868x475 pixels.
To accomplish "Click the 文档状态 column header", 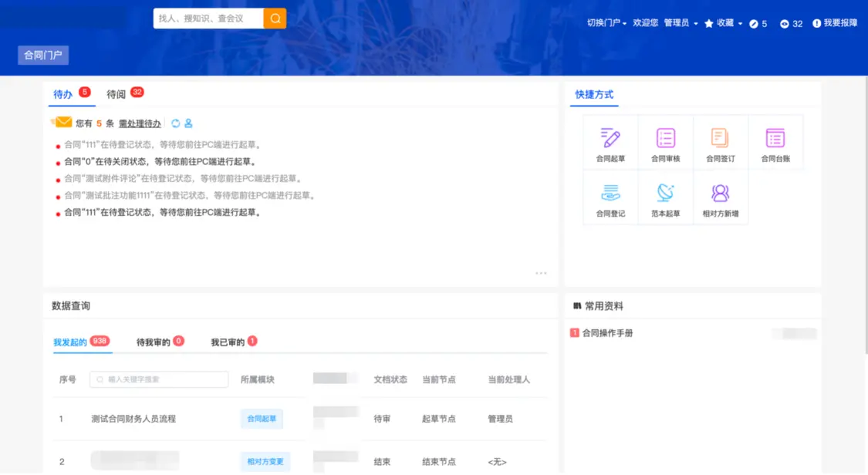I will tap(390, 379).
